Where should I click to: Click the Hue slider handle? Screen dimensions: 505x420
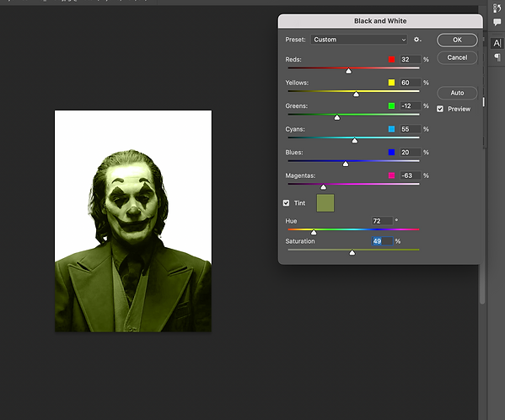coord(314,232)
